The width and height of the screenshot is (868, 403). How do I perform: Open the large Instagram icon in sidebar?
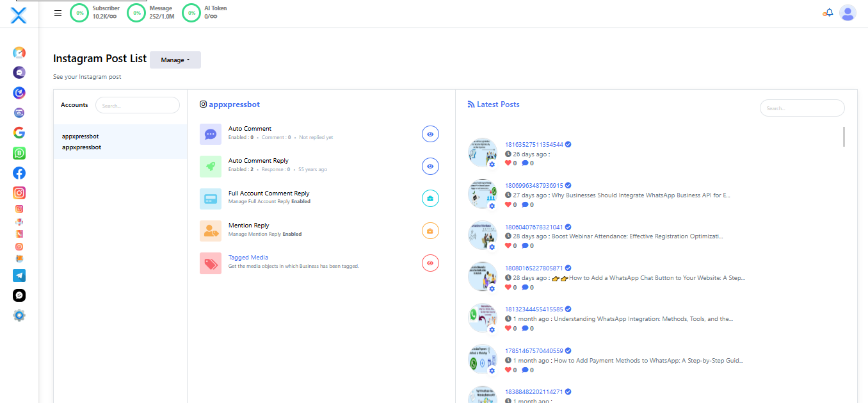click(19, 193)
